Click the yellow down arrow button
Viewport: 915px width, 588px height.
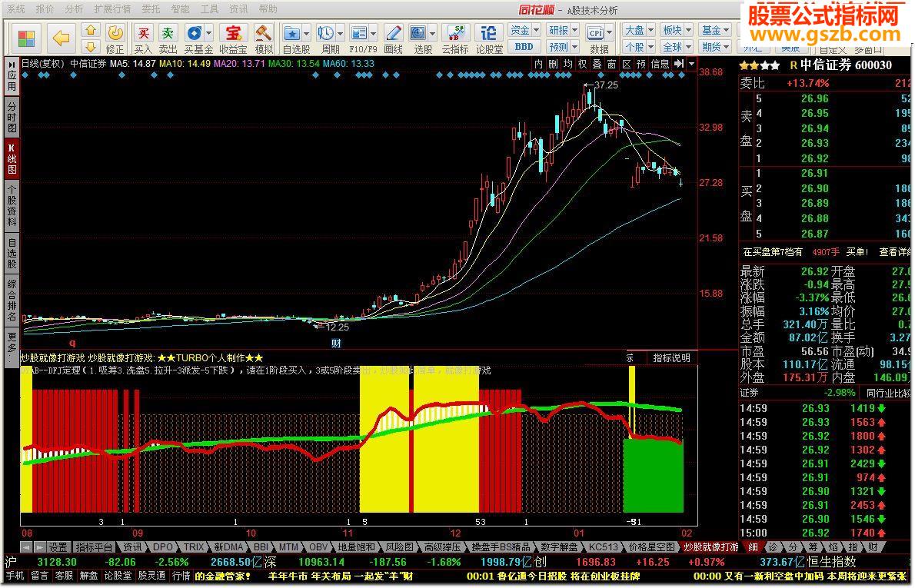click(91, 47)
